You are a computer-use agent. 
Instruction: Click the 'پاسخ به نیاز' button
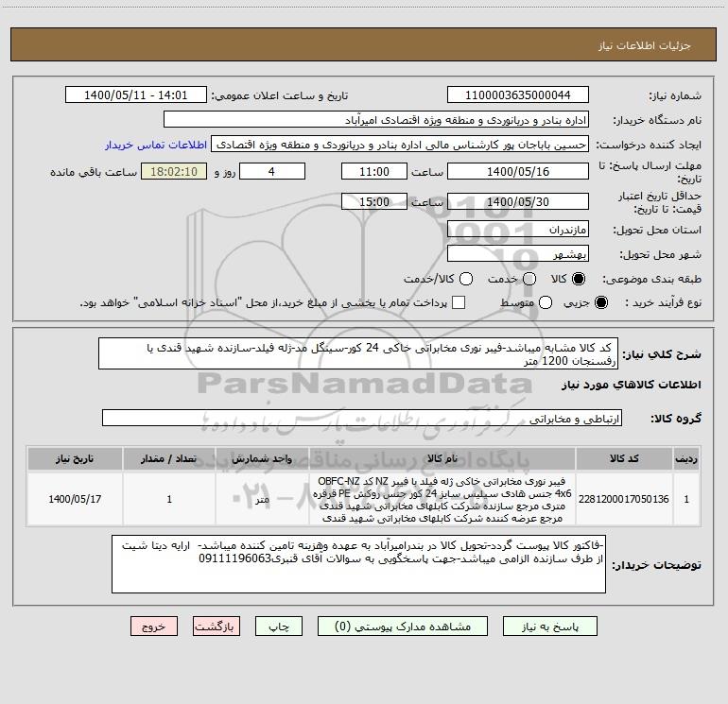tap(549, 627)
